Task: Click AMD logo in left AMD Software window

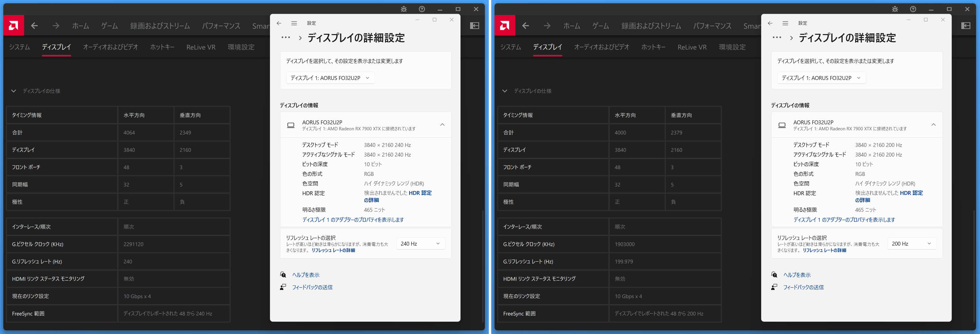Action: point(14,26)
